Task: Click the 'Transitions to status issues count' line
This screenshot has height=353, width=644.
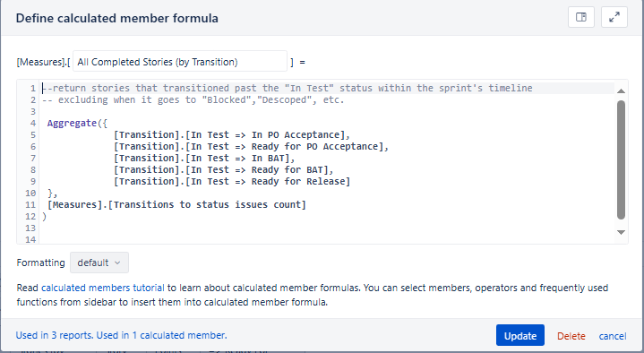Action: (x=176, y=204)
